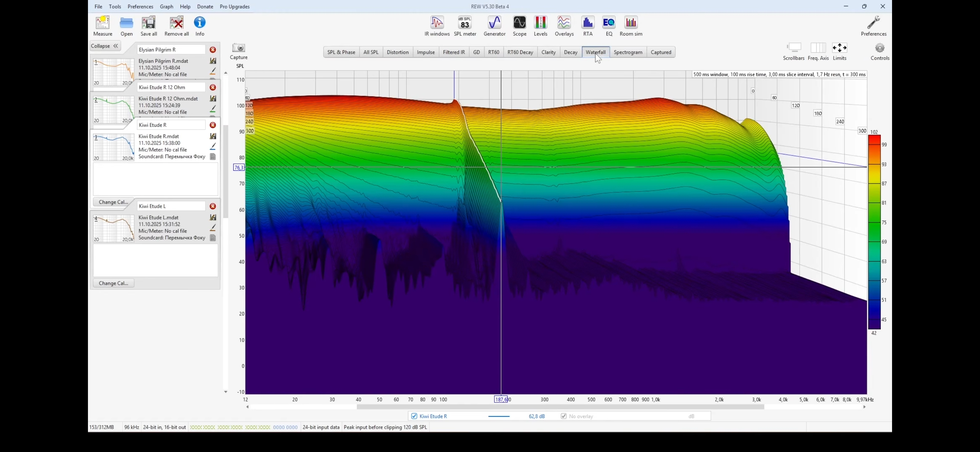Click the Capture camera icon
The height and width of the screenshot is (452, 980).
pyautogui.click(x=238, y=48)
